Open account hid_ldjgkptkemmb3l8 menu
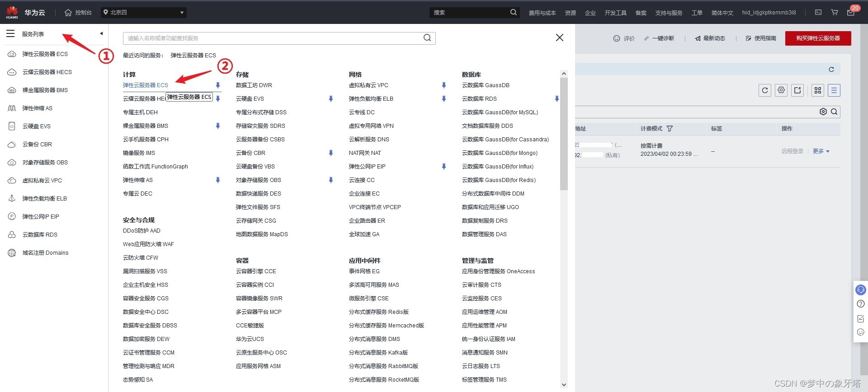Viewport: 868px width, 392px height. [x=769, y=13]
